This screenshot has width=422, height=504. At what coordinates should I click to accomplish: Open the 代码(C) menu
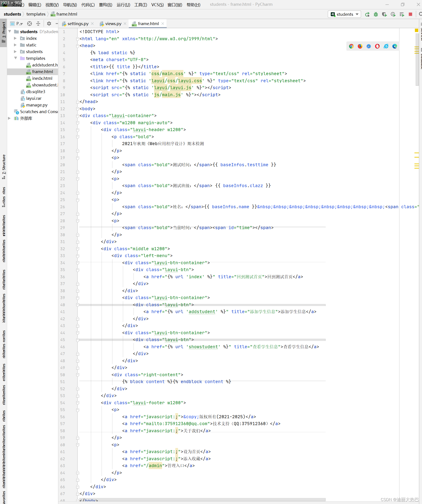coord(88,5)
